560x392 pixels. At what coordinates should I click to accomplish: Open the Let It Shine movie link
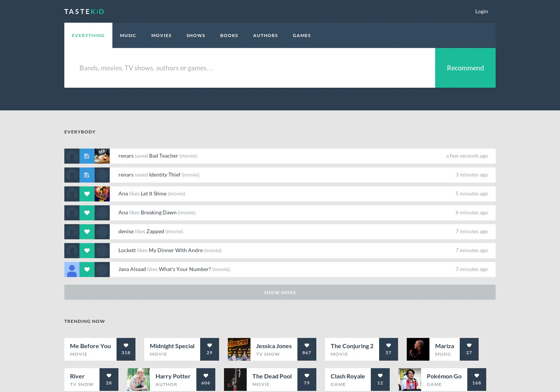pos(154,194)
